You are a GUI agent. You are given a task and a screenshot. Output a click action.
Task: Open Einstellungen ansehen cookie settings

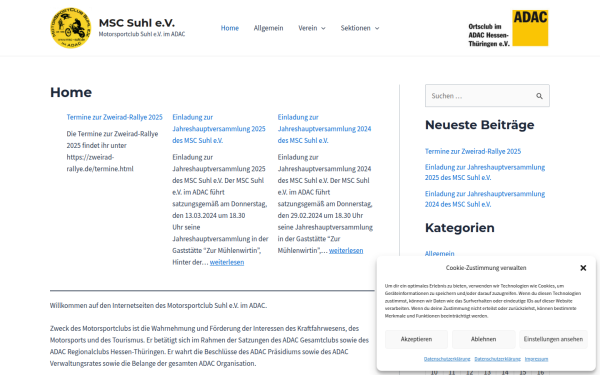[x=553, y=339]
